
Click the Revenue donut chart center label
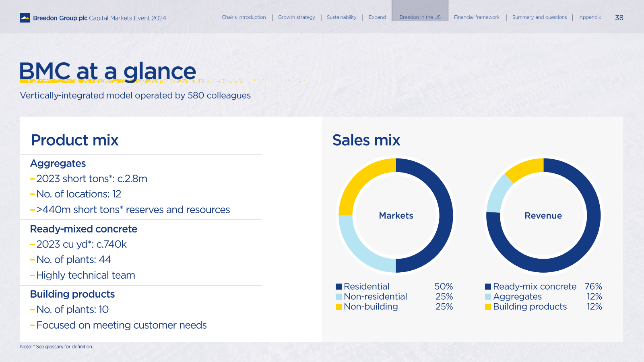click(543, 216)
